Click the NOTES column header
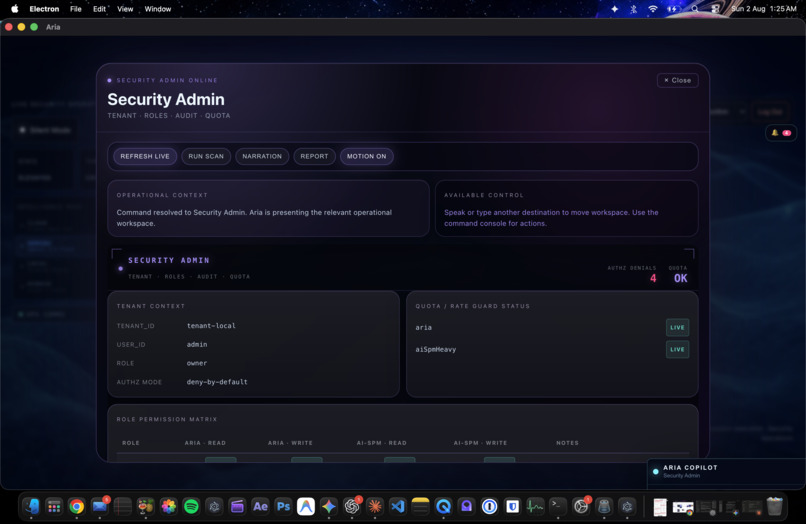Viewport: 806px width, 524px height. point(567,443)
